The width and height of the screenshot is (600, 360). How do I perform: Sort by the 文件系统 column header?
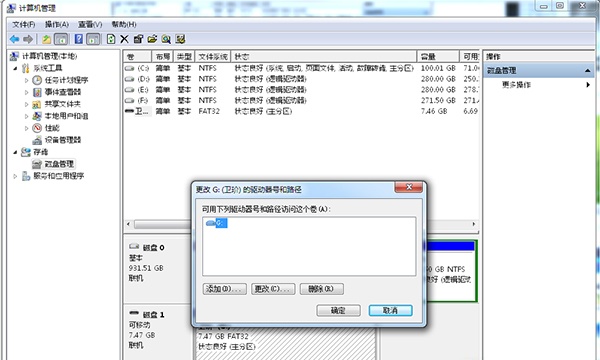tap(213, 57)
